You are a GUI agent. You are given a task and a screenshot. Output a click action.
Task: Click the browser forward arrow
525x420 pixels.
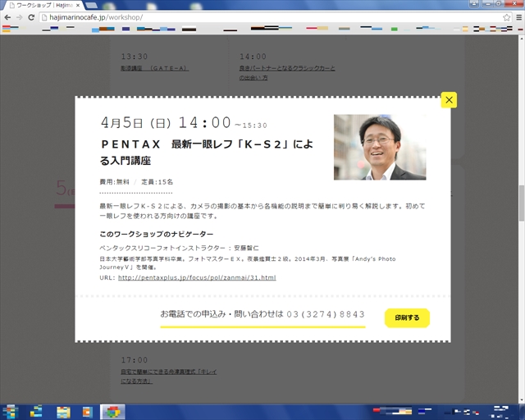coord(20,17)
